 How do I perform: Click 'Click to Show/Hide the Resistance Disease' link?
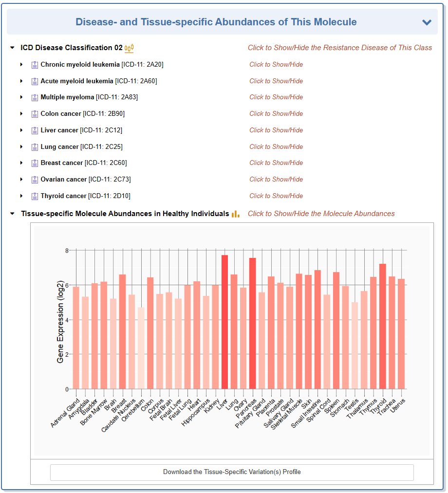(339, 48)
